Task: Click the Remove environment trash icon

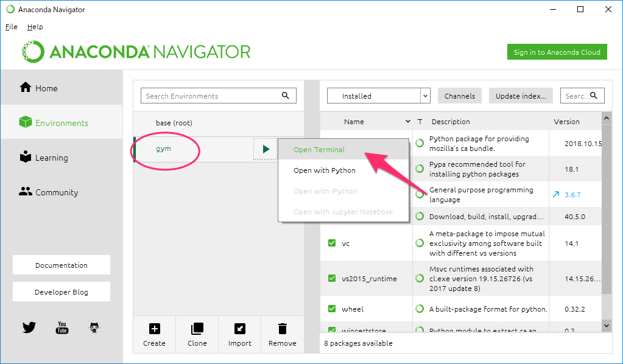Action: (283, 329)
